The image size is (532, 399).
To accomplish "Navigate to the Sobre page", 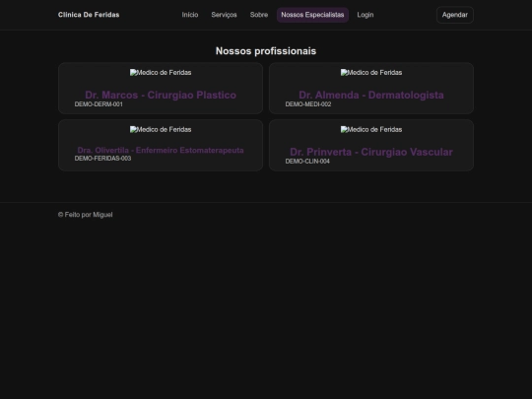I will pyautogui.click(x=259, y=15).
